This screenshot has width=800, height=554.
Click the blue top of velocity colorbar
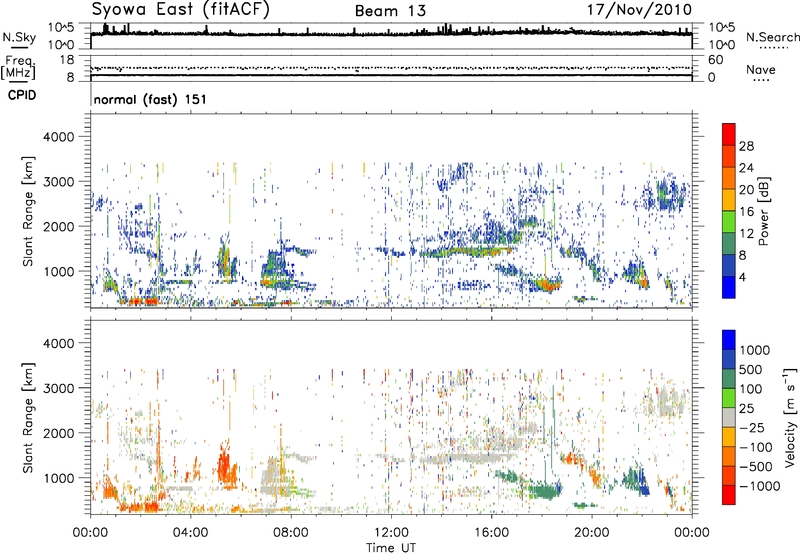(x=729, y=340)
